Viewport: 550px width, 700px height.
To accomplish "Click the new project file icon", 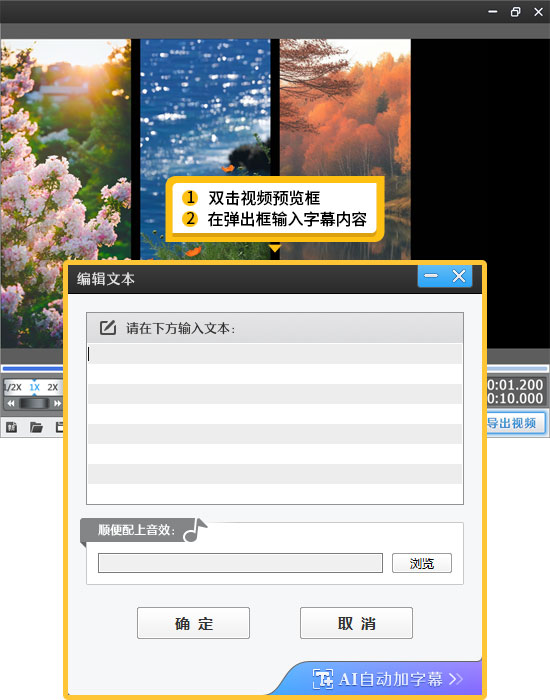I will [x=11, y=427].
